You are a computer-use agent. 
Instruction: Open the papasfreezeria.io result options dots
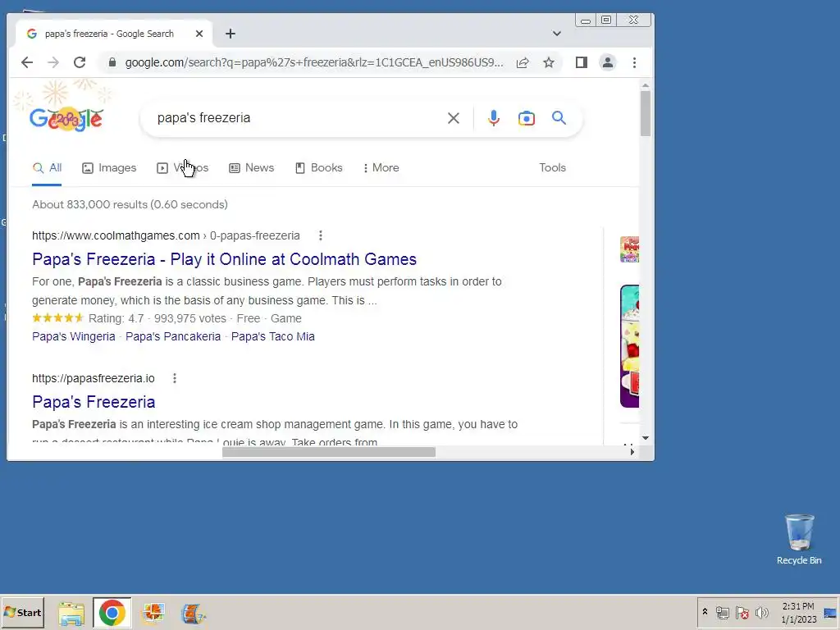click(175, 378)
